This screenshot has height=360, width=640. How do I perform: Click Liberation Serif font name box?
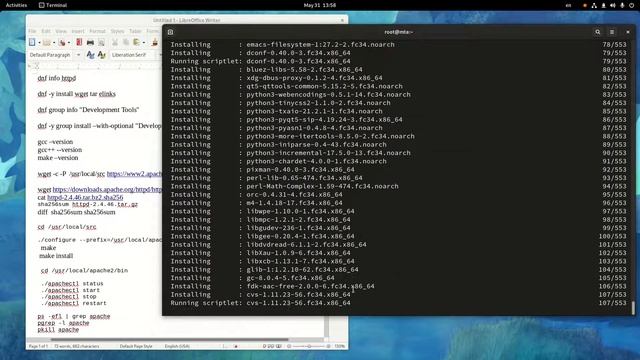coord(133,55)
